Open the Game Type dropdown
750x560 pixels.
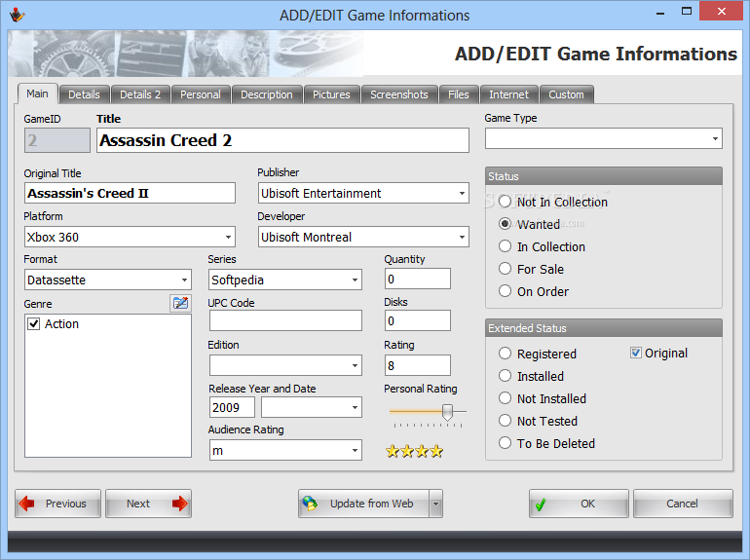tap(715, 138)
